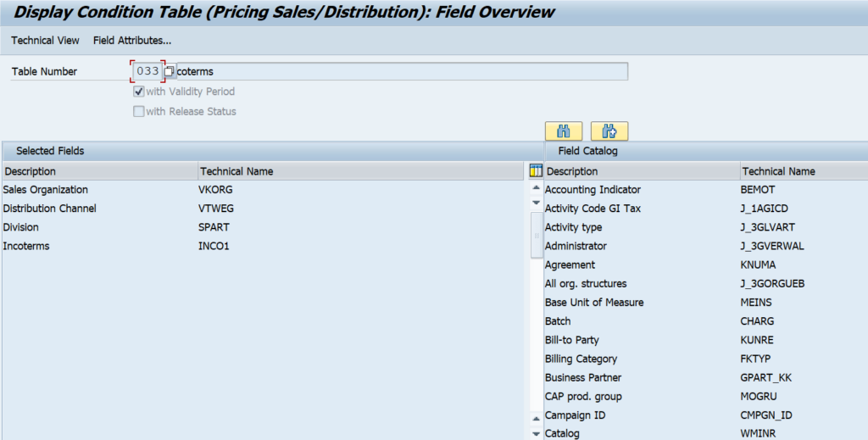Viewport: 868px width, 440px height.
Task: Click the technical name 'CHARG'
Action: [757, 321]
